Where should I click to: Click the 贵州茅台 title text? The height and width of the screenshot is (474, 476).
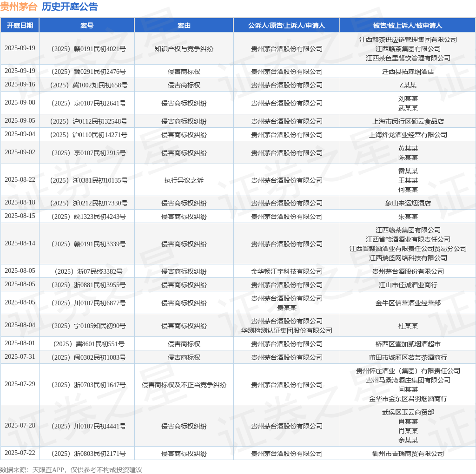pos(19,7)
